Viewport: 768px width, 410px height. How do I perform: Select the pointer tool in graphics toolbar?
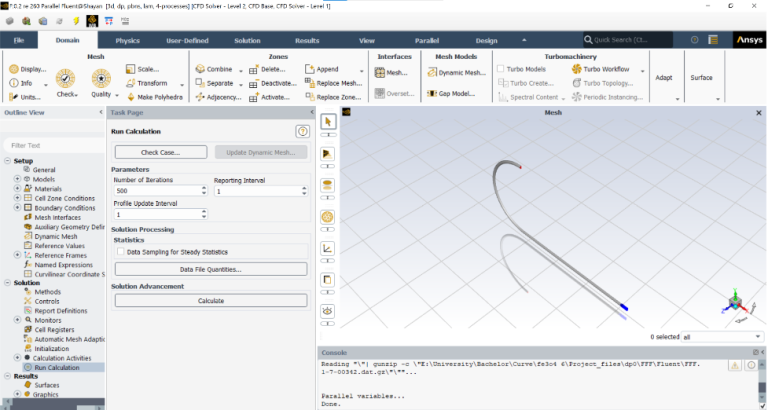(328, 121)
